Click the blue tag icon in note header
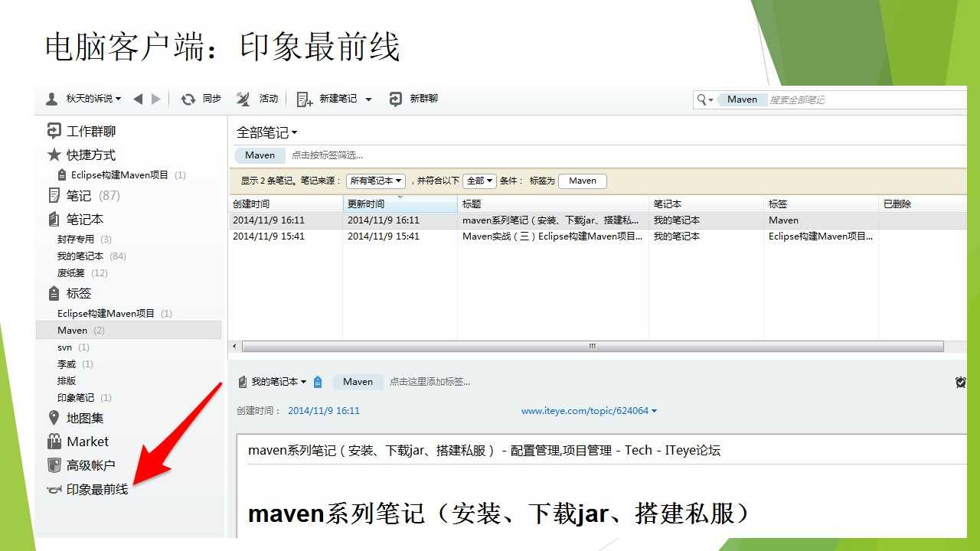 (x=318, y=381)
